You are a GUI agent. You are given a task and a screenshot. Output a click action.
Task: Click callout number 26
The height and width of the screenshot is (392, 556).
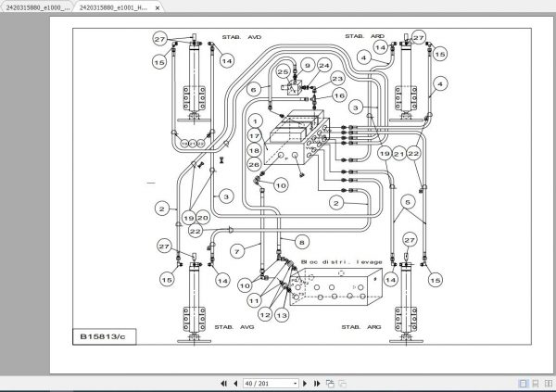tap(255, 165)
